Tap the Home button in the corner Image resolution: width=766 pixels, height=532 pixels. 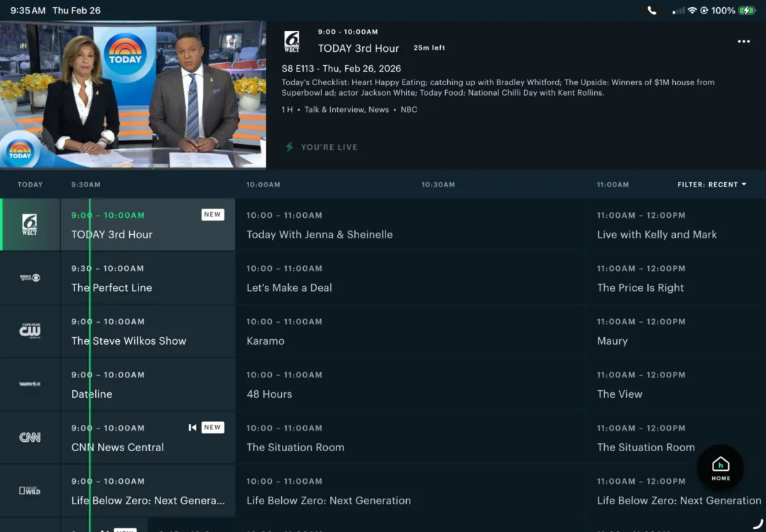(x=721, y=468)
